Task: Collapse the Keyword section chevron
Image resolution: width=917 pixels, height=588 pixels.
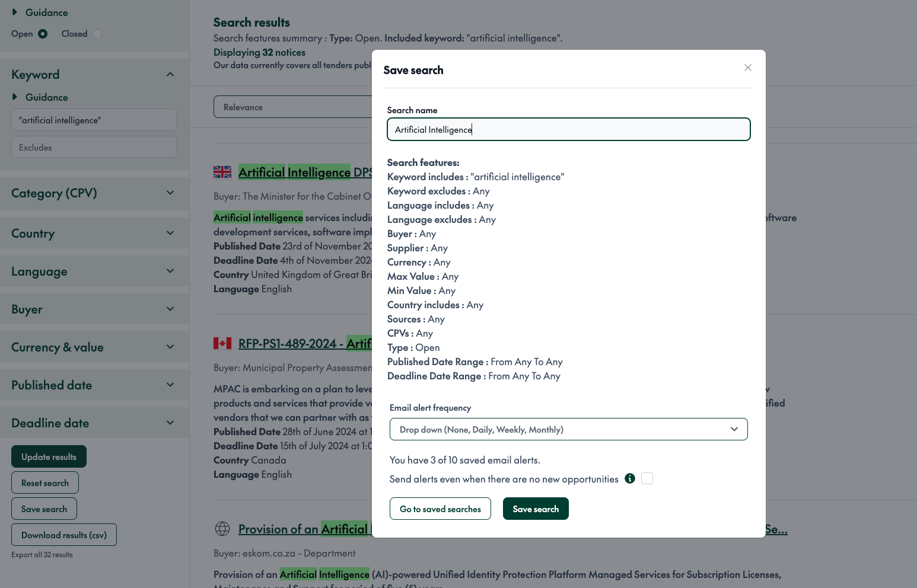Action: click(x=170, y=75)
